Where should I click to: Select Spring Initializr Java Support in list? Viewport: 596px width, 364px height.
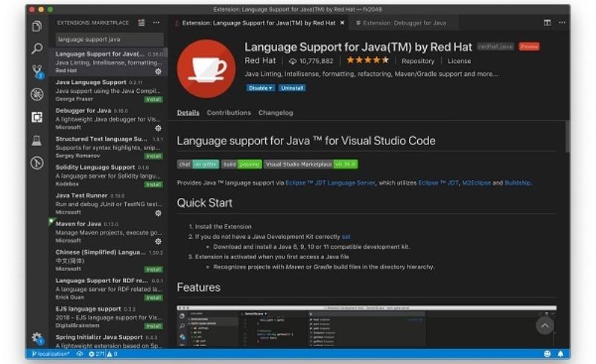(x=108, y=341)
